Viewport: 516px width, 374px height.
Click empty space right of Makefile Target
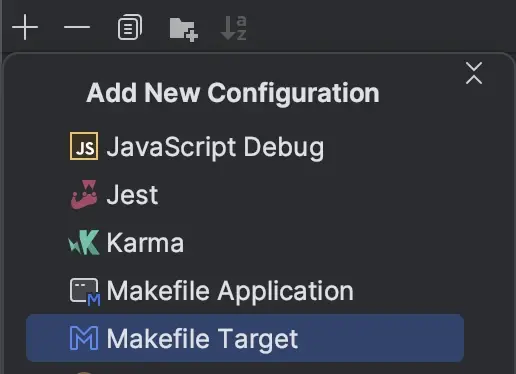coord(380,338)
